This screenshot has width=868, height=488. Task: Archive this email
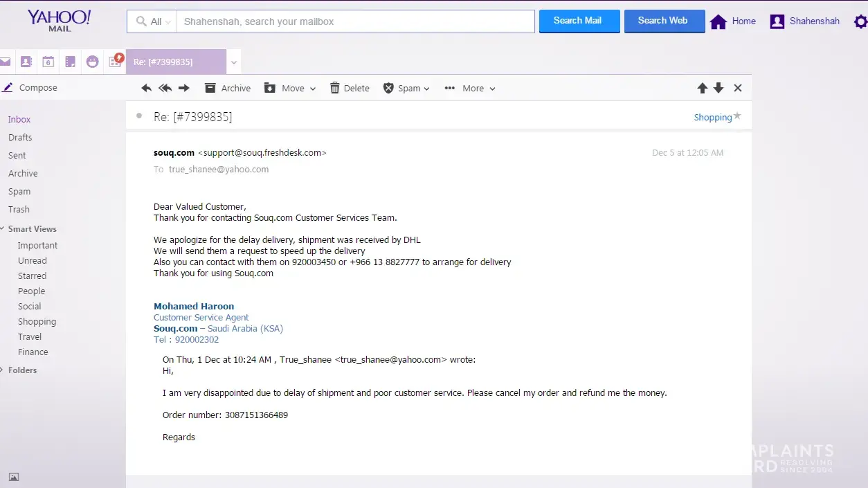pyautogui.click(x=228, y=88)
